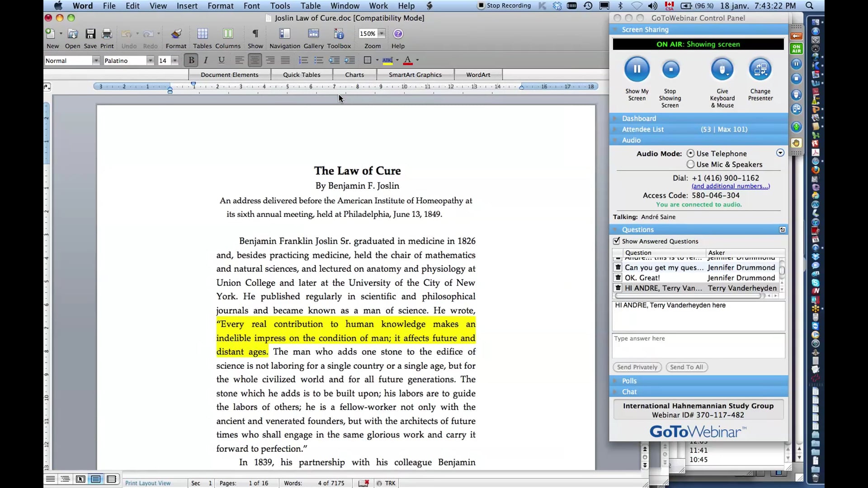Click Give Keyboard & Mouse icon
Viewport: 868px width, 488px height.
coord(722,70)
